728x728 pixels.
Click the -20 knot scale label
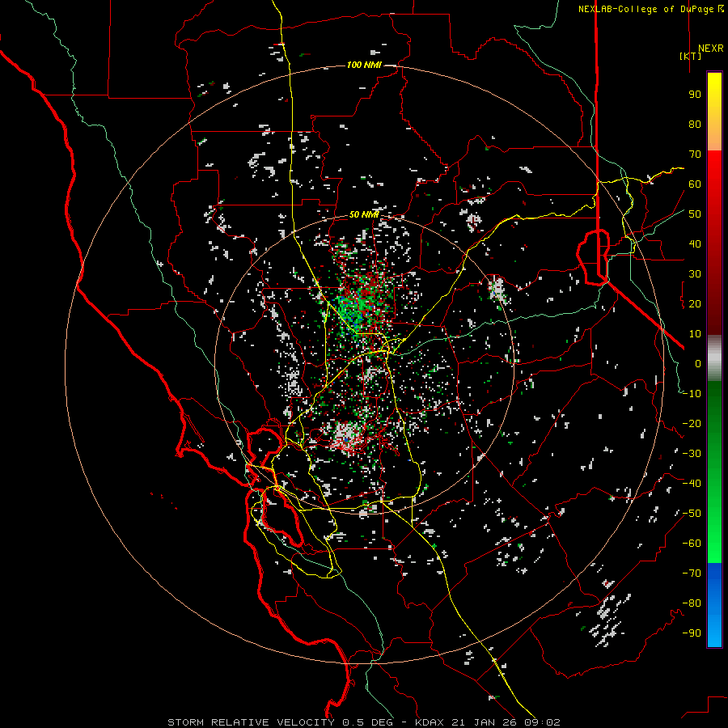point(692,424)
